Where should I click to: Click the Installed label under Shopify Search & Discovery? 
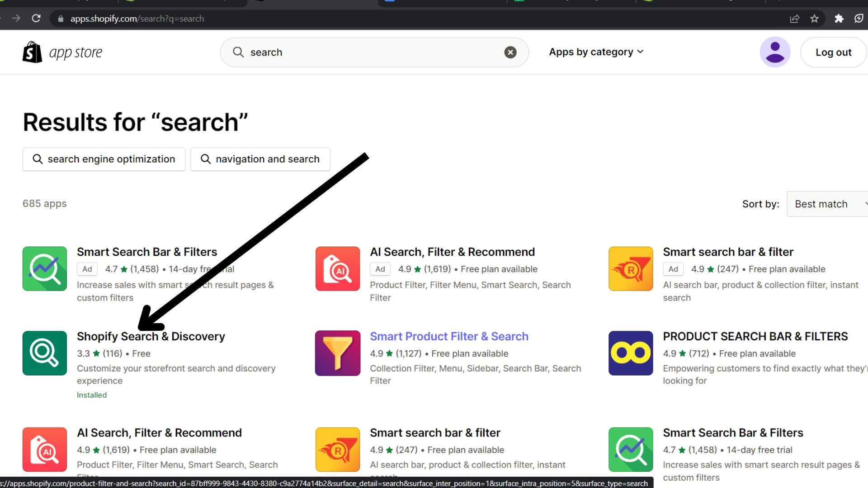[x=92, y=395]
